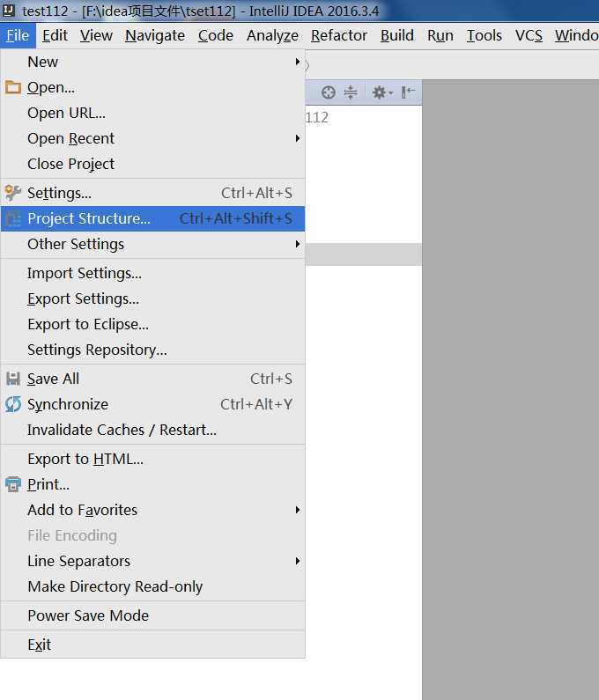This screenshot has width=599, height=700.
Task: Select Synchronize entry
Action: point(152,404)
